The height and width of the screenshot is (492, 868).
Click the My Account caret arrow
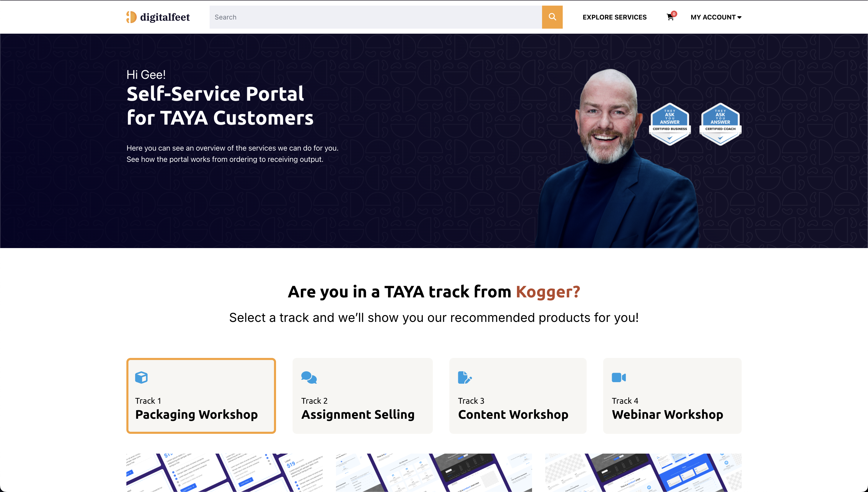pyautogui.click(x=739, y=17)
